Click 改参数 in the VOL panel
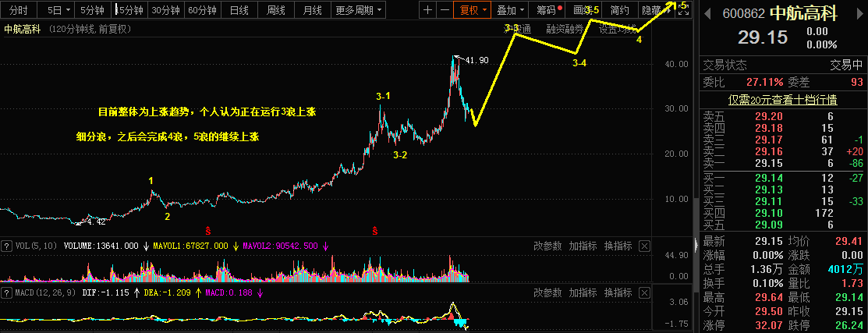Screen dimensions: 868x333 point(548,246)
